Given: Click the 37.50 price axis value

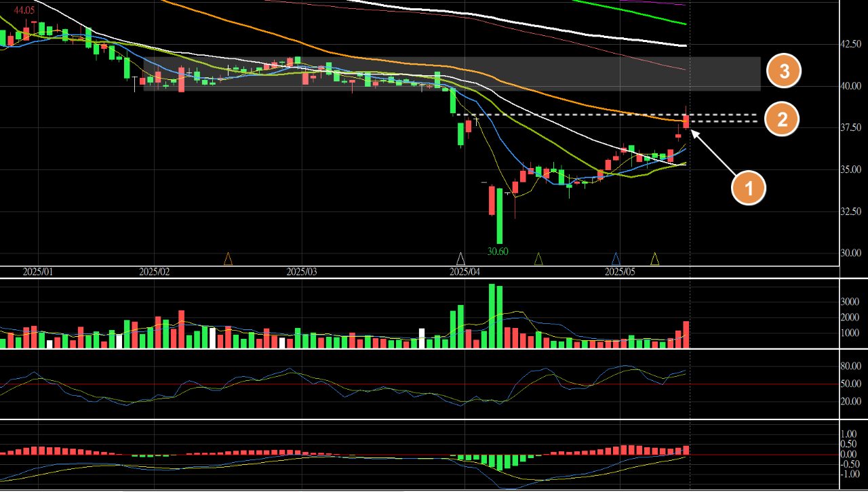Looking at the screenshot, I should (852, 127).
